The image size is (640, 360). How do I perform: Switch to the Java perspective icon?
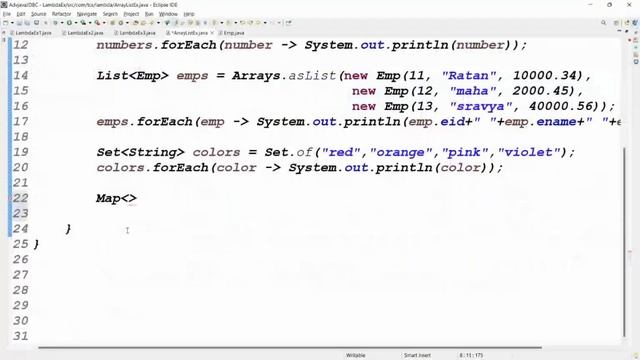tap(627, 23)
